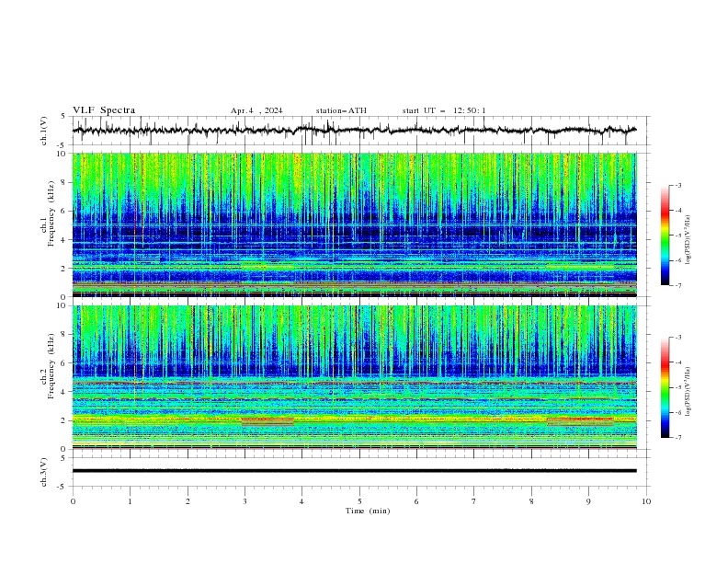Image resolution: width=728 pixels, height=563 pixels.
Task: Click the "9" tick on the Time axis
Action: point(588,501)
